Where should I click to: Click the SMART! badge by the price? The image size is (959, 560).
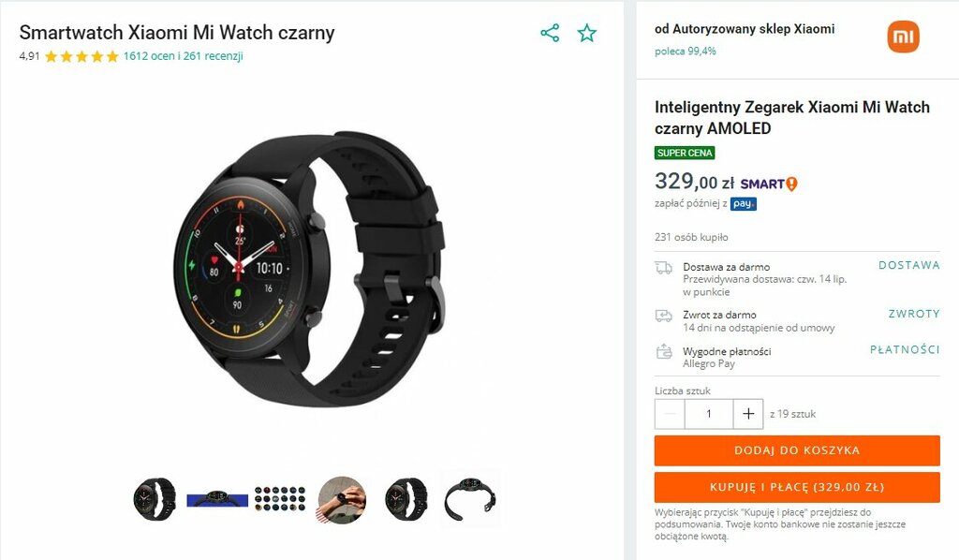769,184
